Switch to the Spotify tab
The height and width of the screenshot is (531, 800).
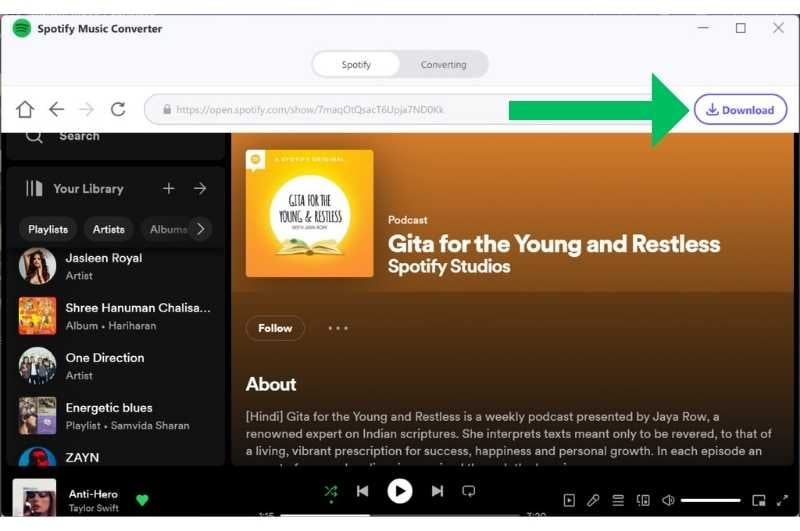coord(356,65)
